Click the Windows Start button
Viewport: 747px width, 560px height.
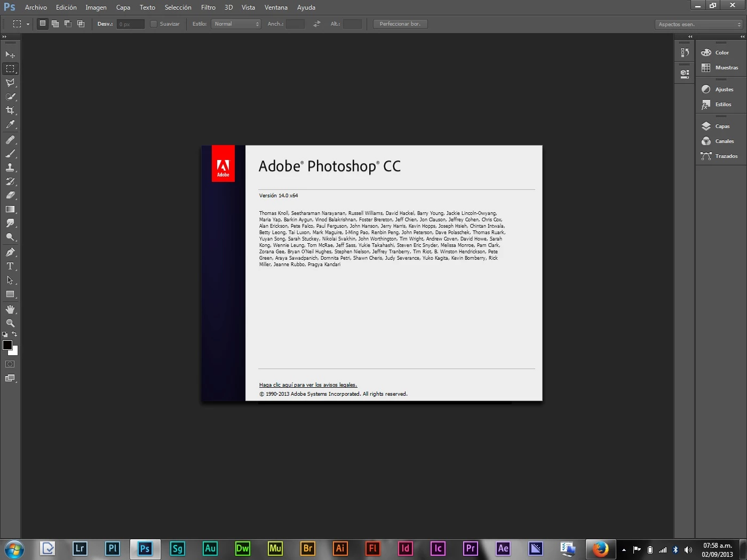click(14, 549)
